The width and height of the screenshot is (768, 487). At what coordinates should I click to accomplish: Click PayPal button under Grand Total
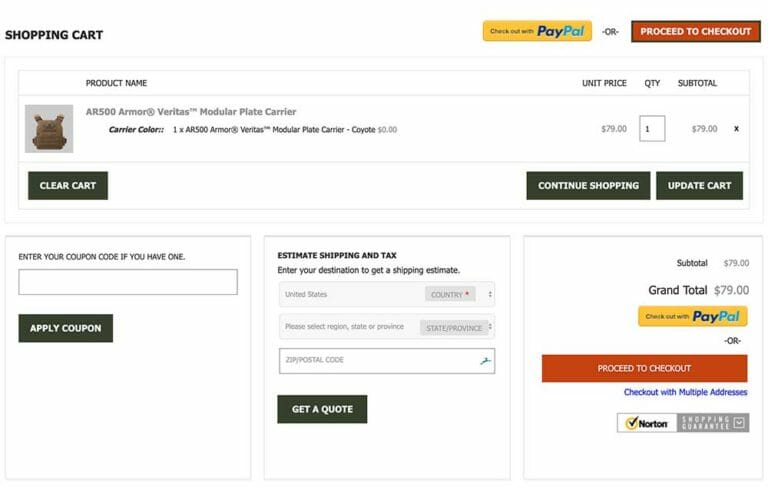pos(692,316)
